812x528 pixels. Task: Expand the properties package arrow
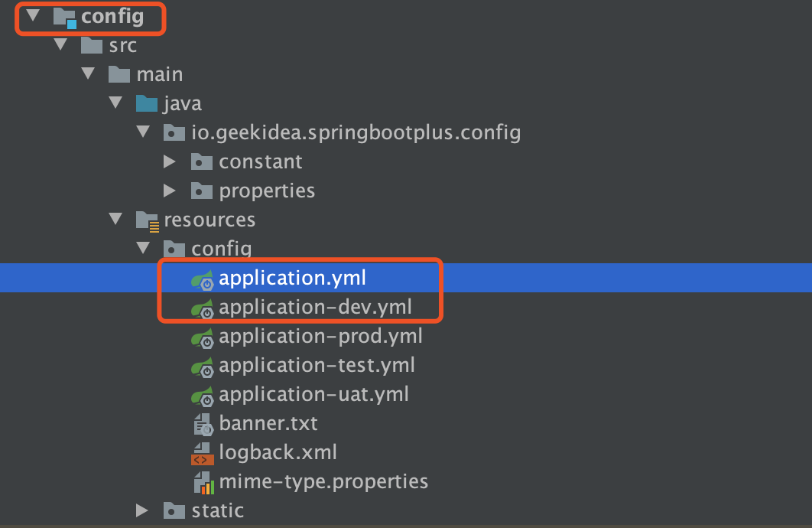point(171,191)
